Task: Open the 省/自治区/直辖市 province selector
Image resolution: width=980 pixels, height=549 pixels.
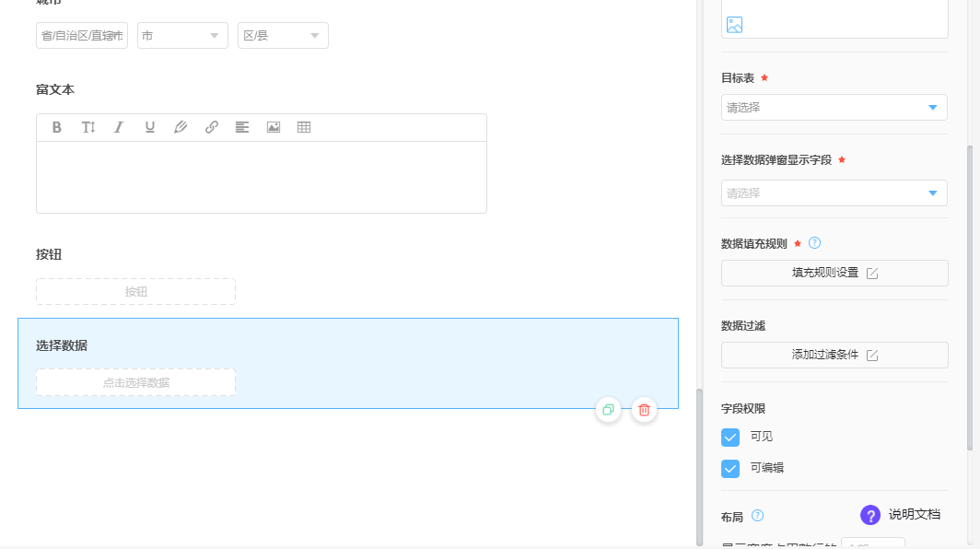Action: 82,36
